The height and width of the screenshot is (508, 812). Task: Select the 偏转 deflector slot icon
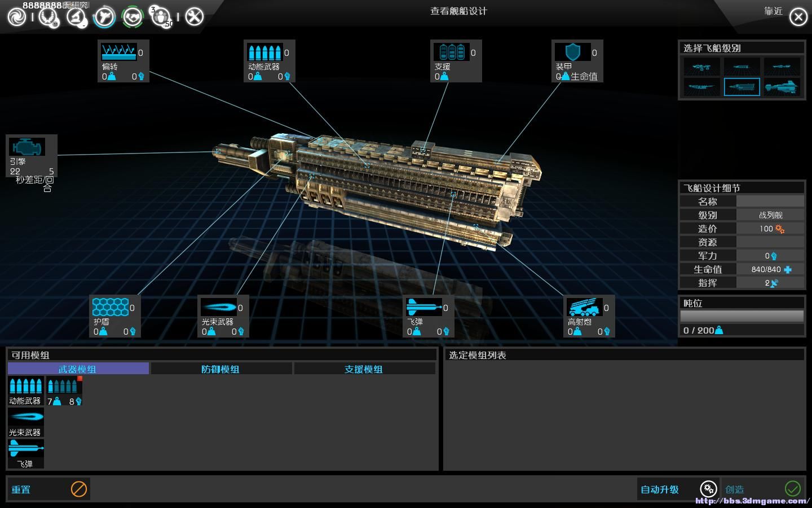tap(119, 52)
